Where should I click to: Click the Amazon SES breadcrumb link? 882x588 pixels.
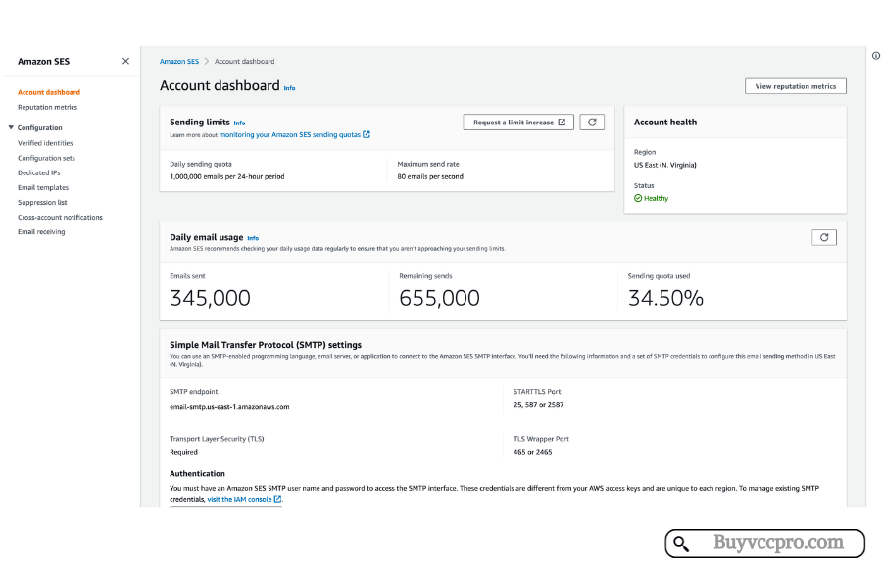coord(179,62)
